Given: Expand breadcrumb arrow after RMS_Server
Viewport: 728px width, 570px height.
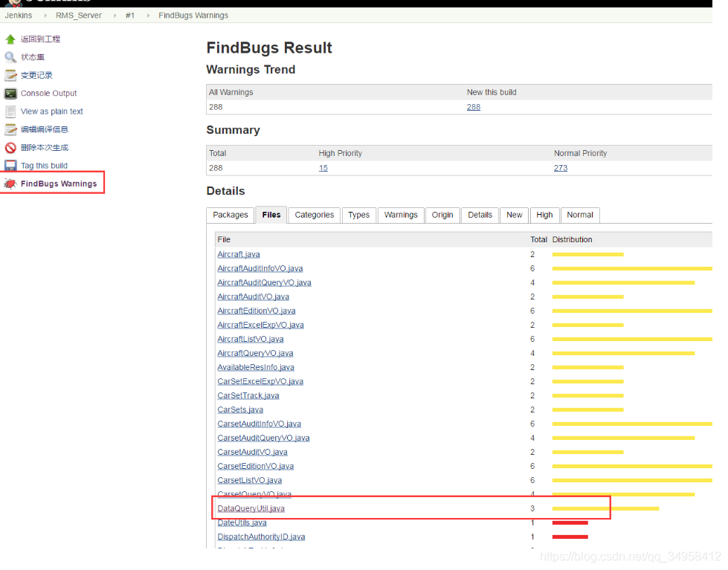Looking at the screenshot, I should (115, 16).
